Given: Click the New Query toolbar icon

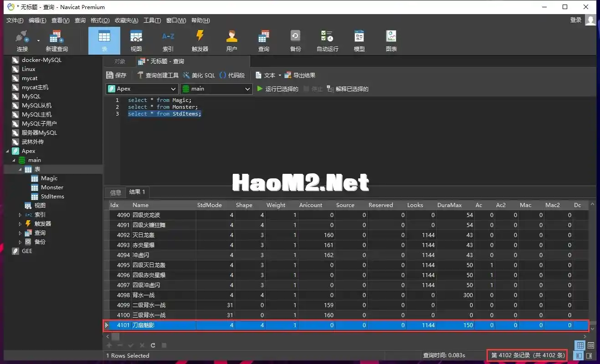Looking at the screenshot, I should [56, 41].
